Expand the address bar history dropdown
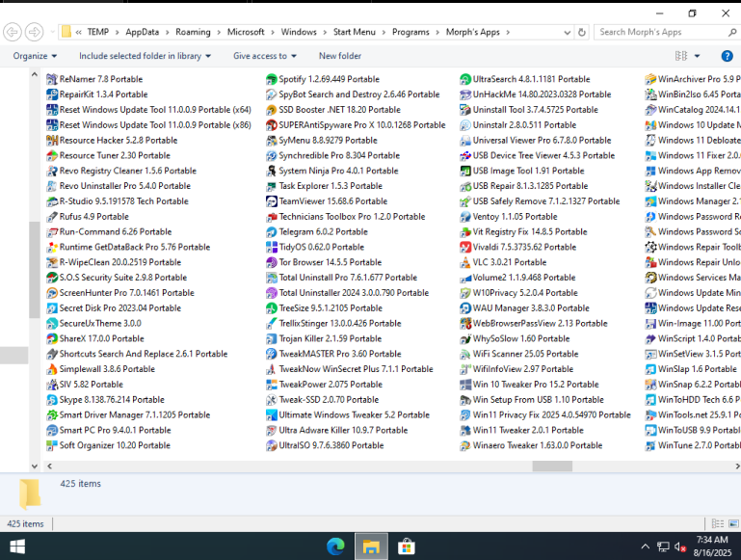This screenshot has height=560, width=741. (568, 33)
